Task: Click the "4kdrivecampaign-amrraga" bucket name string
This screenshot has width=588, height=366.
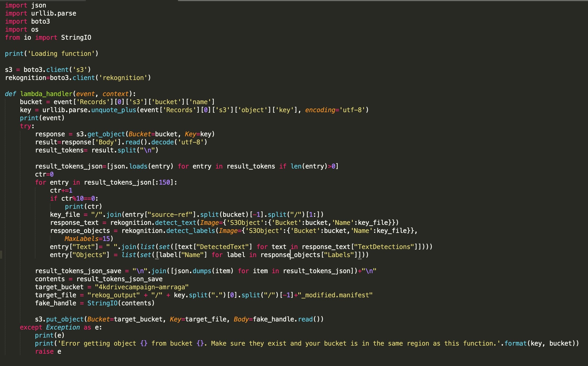Action: [x=142, y=287]
